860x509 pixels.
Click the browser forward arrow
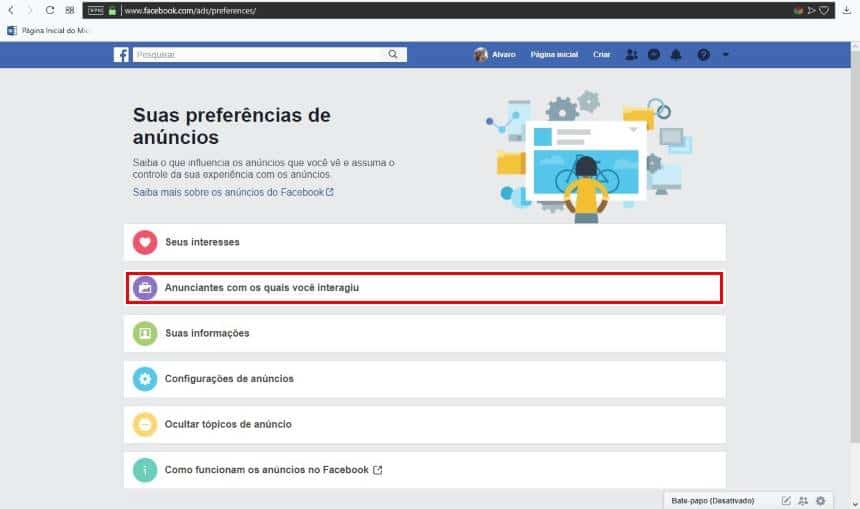point(30,10)
